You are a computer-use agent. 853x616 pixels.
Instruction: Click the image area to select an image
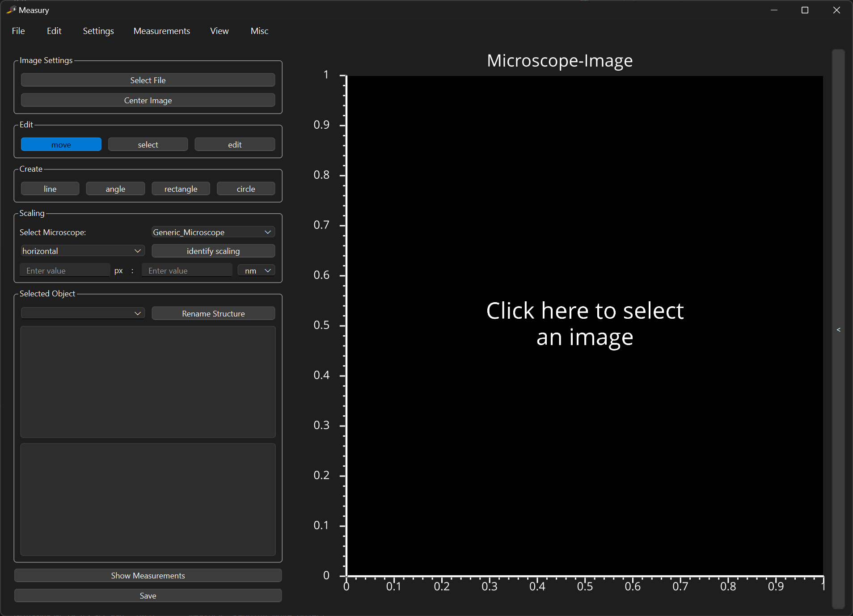584,324
